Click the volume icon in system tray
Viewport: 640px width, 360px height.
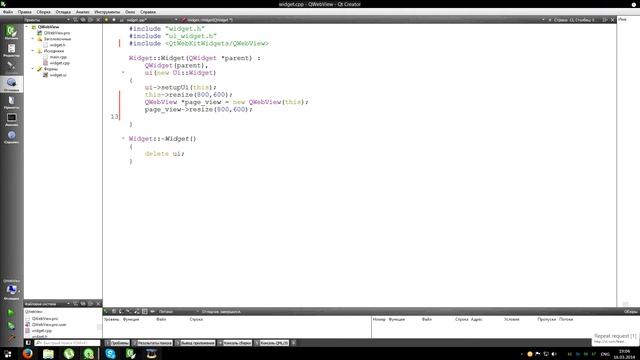[554, 354]
